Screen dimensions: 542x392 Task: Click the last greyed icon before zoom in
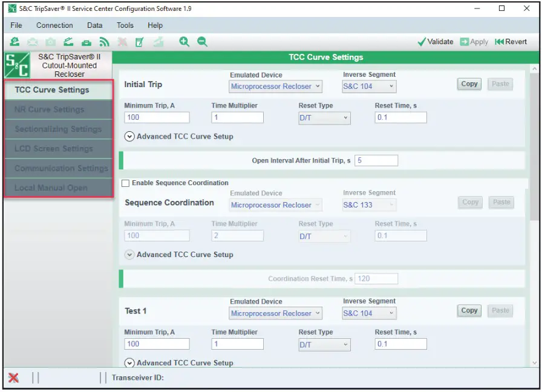pos(158,42)
